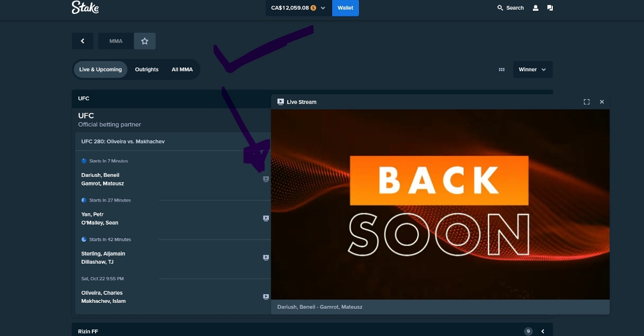
Task: Open live stream icon for Sterling vs Dillashaw
Action: (266, 258)
